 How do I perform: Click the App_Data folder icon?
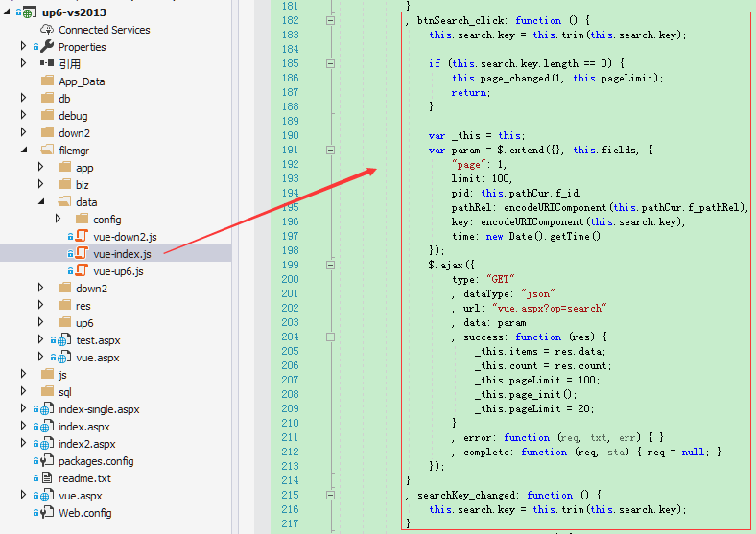coord(47,81)
